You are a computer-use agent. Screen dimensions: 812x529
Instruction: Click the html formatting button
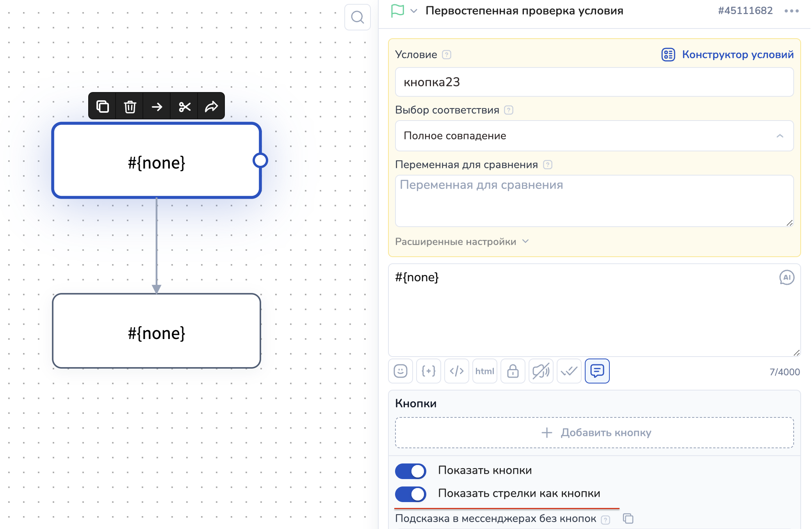pos(484,371)
